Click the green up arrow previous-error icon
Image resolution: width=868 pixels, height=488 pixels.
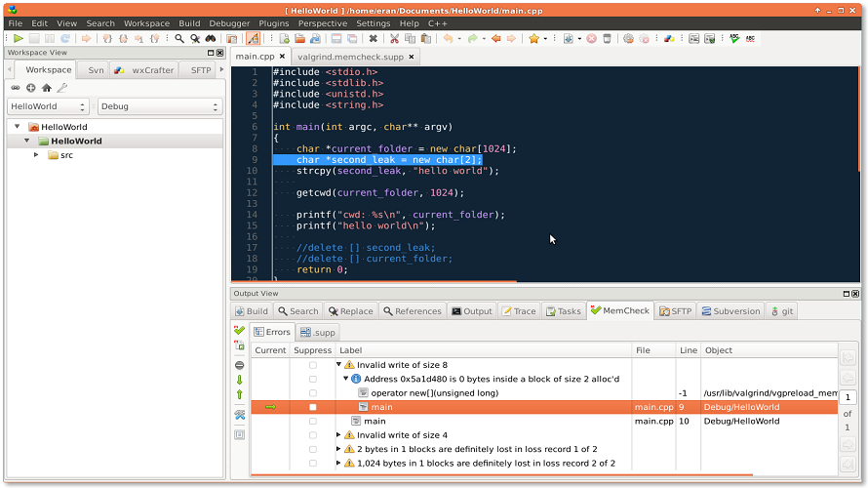coord(239,395)
